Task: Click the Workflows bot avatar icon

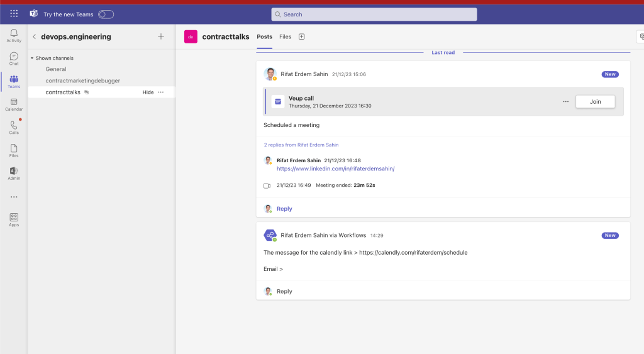Action: click(270, 235)
